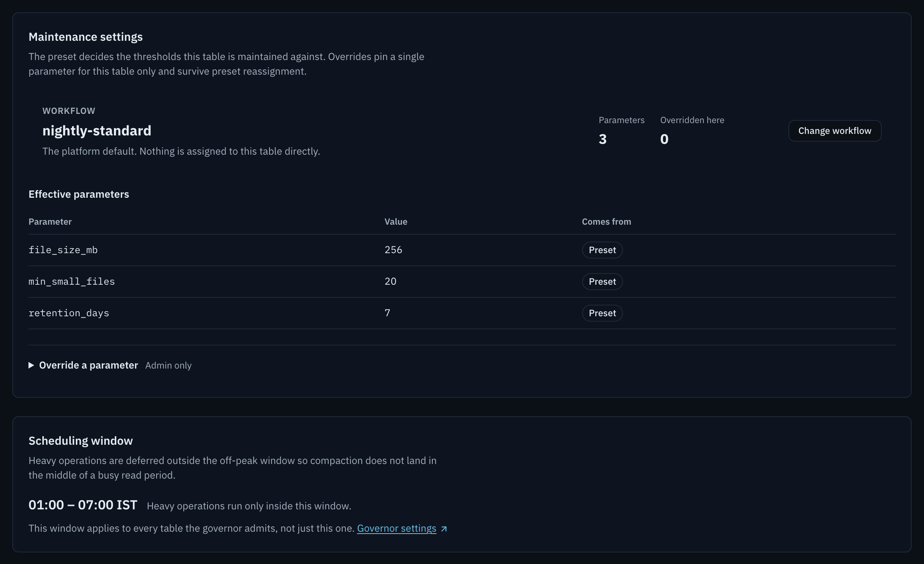Click the Admin only label
924x564 pixels.
[168, 365]
